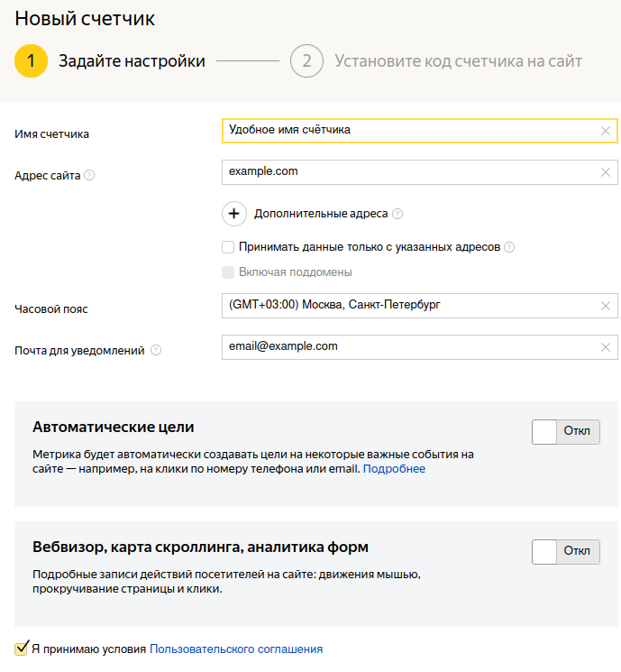This screenshot has height=672, width=621.
Task: Click into the Почта для уведомлений email field
Action: 406,347
